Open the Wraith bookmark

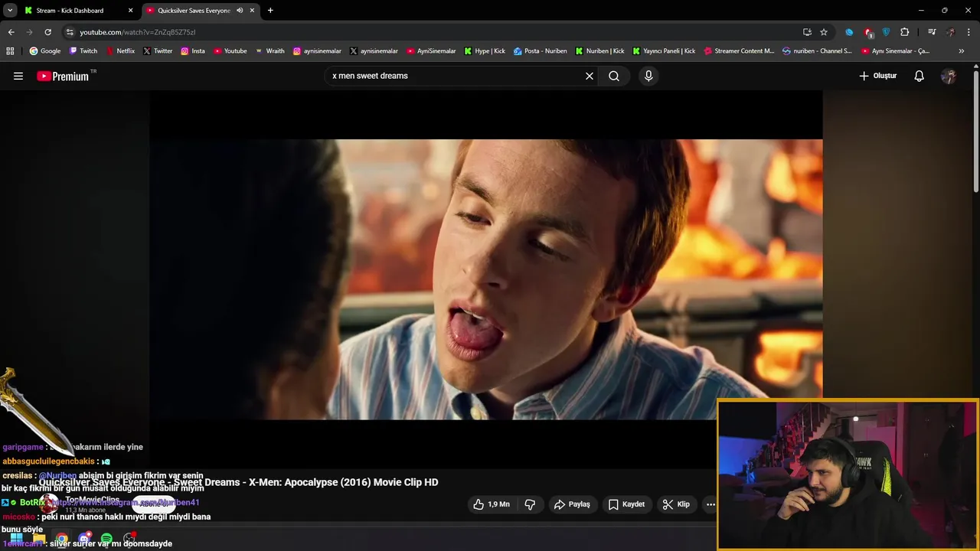coord(269,51)
